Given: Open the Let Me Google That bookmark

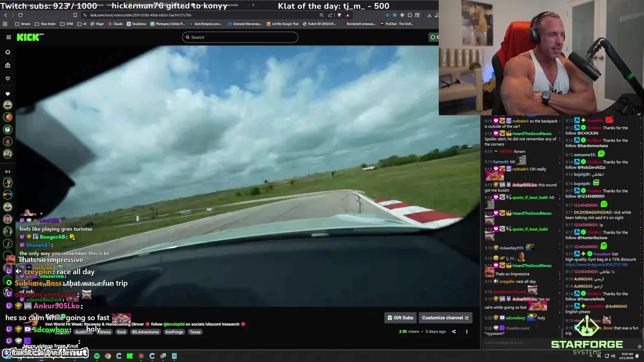Looking at the screenshot, I should [282, 24].
